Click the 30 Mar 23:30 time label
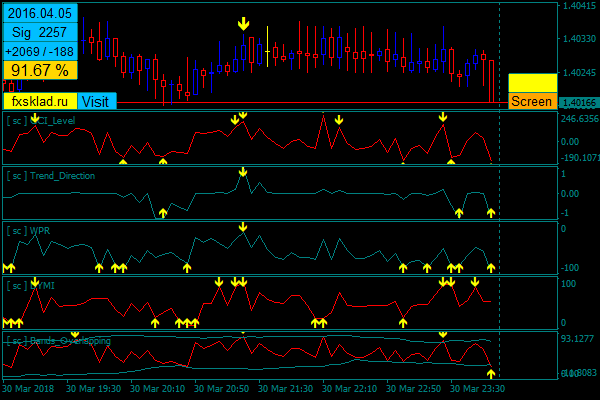The width and height of the screenshot is (600, 400). 477,389
